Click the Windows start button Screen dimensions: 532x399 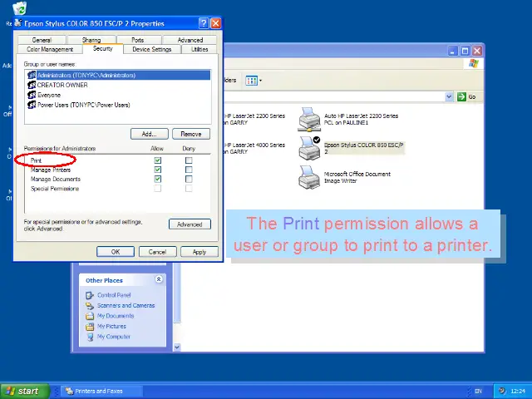pyautogui.click(x=25, y=392)
